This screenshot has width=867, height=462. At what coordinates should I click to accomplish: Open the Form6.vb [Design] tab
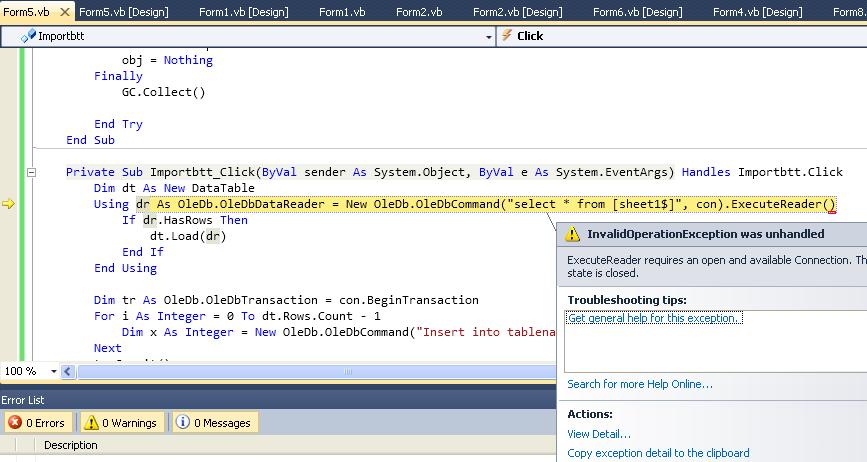[x=637, y=12]
